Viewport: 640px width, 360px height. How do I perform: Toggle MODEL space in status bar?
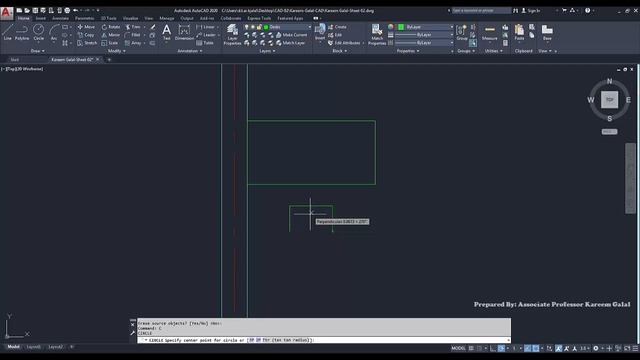coord(458,348)
